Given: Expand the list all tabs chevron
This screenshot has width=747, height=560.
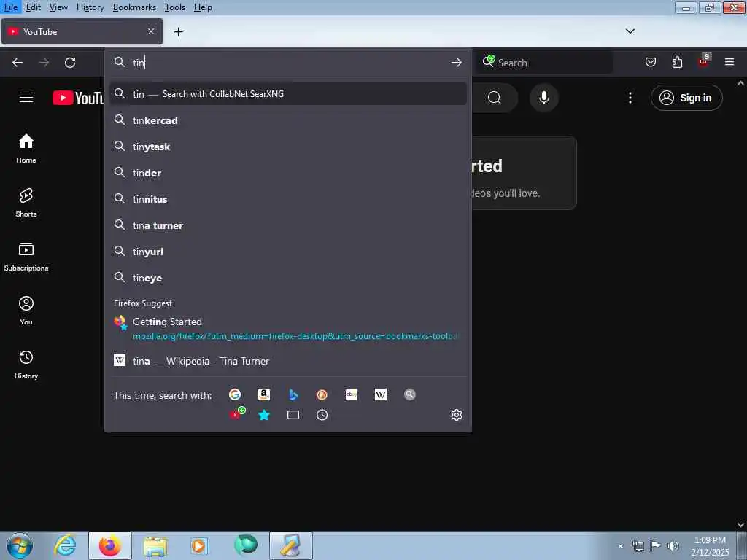Looking at the screenshot, I should (630, 31).
